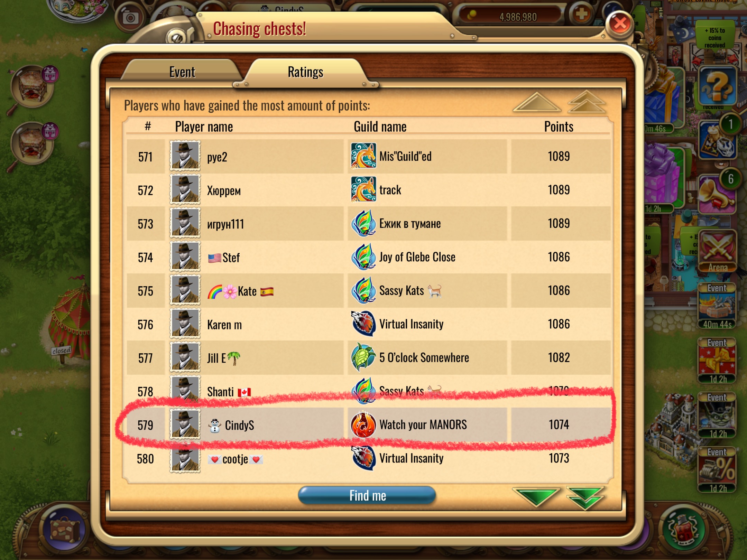The width and height of the screenshot is (747, 560).
Task: Open the question mark mystery box icon
Action: pyautogui.click(x=717, y=86)
